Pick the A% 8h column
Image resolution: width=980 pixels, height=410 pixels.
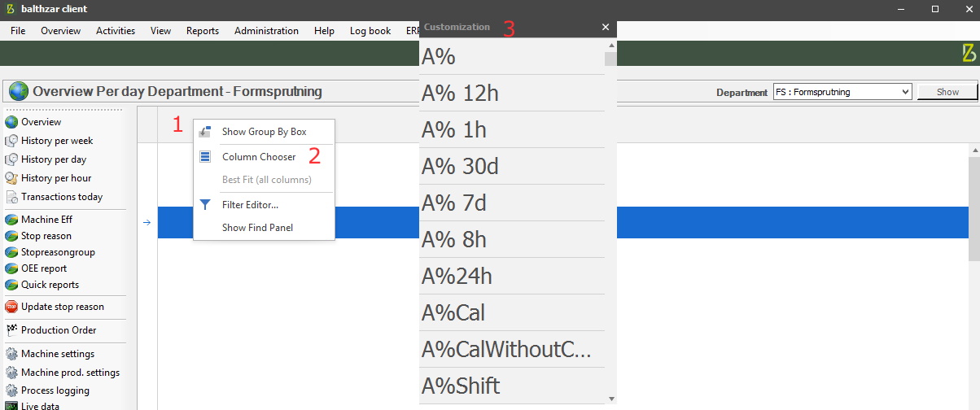click(512, 239)
